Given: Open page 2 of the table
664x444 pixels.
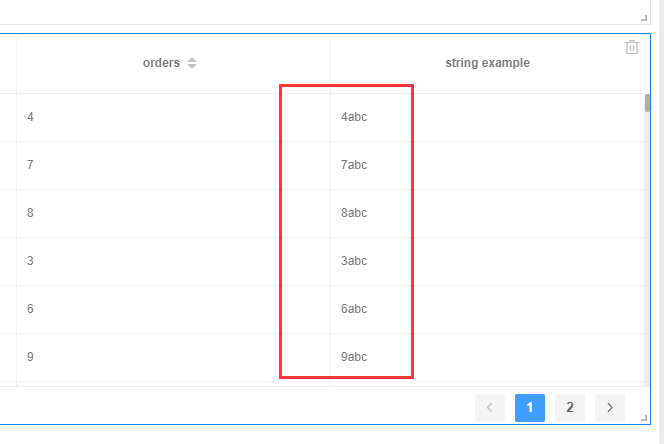Looking at the screenshot, I should (570, 407).
